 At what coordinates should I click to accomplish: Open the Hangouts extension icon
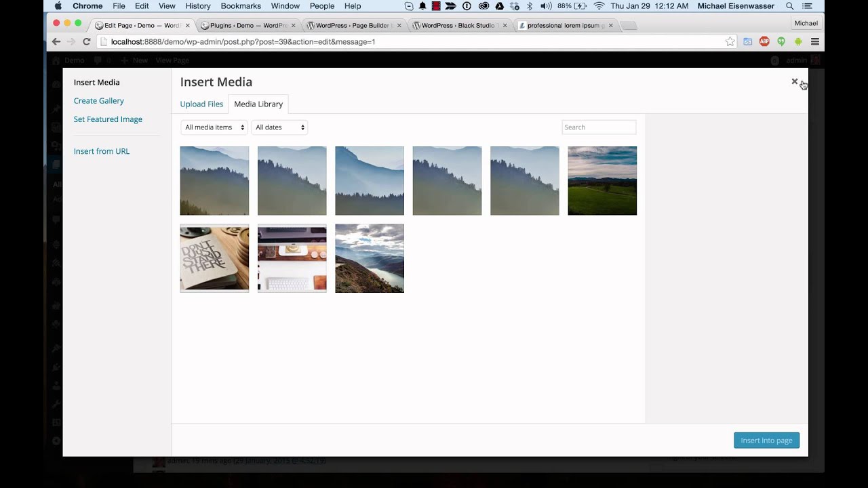click(781, 41)
